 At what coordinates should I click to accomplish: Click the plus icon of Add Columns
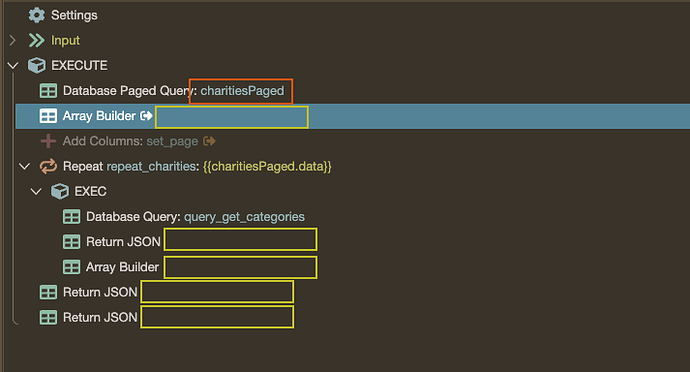(x=48, y=141)
